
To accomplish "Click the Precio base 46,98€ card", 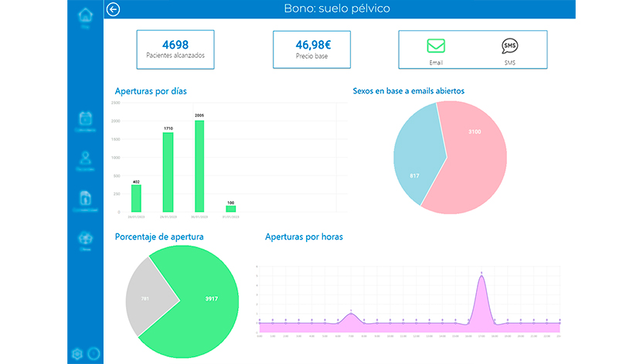I will 311,49.
